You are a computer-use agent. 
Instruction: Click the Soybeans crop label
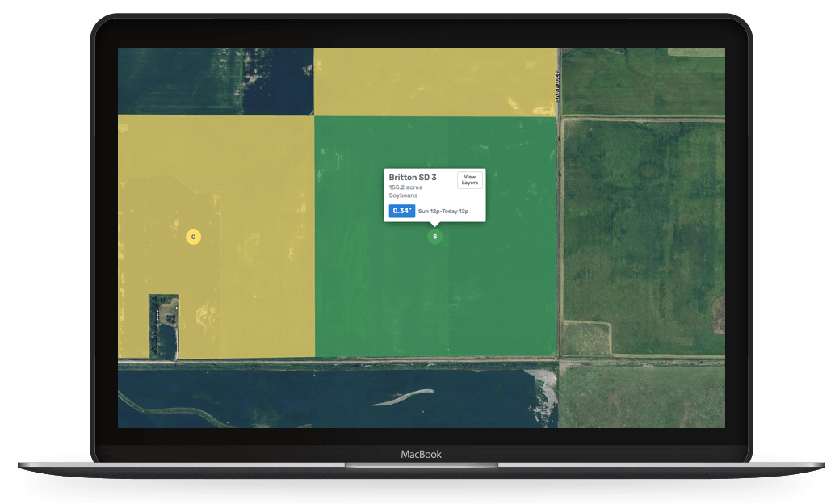click(402, 195)
